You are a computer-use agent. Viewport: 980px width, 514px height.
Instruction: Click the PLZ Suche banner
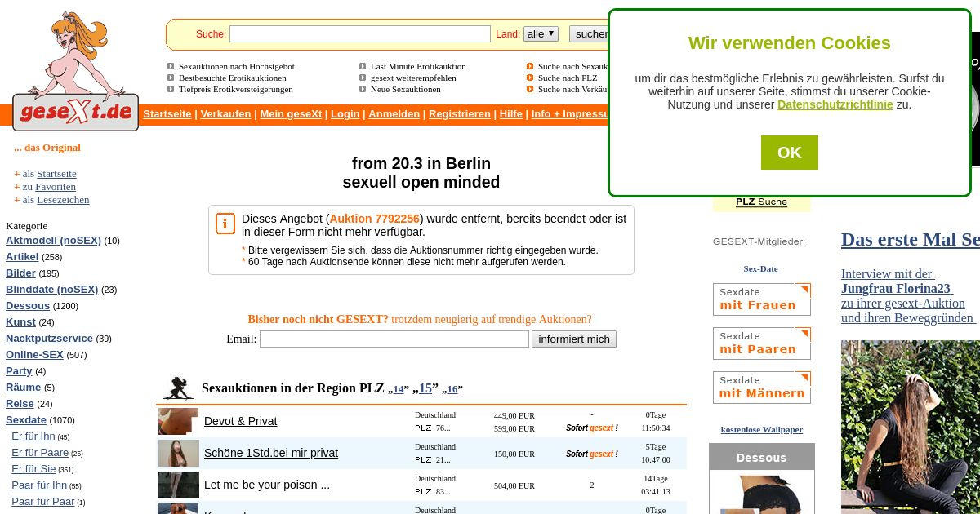tap(761, 202)
